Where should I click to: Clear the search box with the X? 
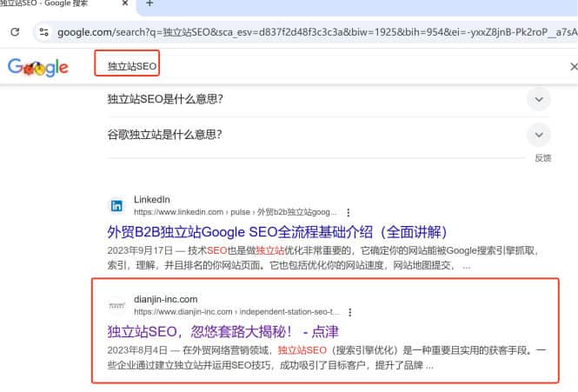pos(574,67)
